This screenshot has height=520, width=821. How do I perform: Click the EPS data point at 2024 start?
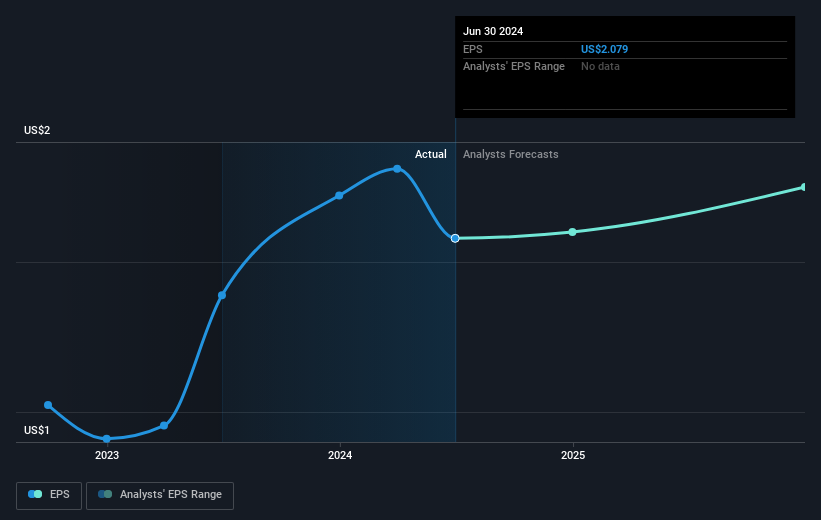coord(339,195)
